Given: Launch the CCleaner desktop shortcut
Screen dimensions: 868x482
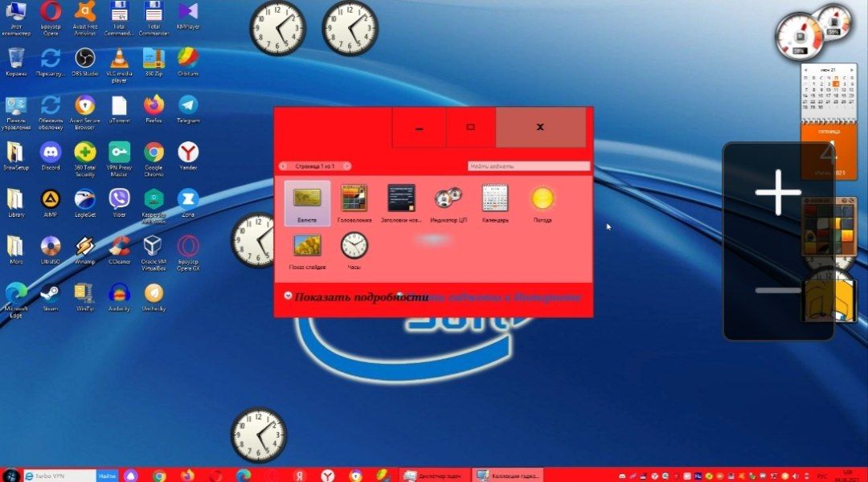Looking at the screenshot, I should coord(119,251).
